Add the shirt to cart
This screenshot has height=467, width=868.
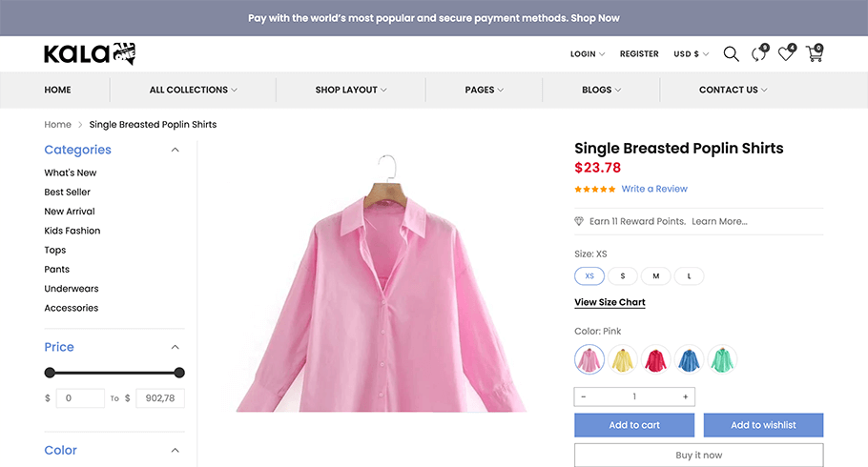634,425
